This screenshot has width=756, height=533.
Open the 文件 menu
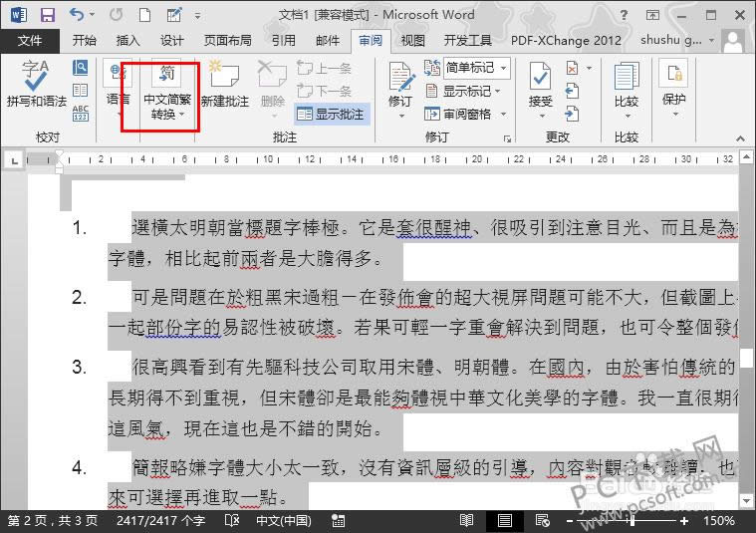30,41
